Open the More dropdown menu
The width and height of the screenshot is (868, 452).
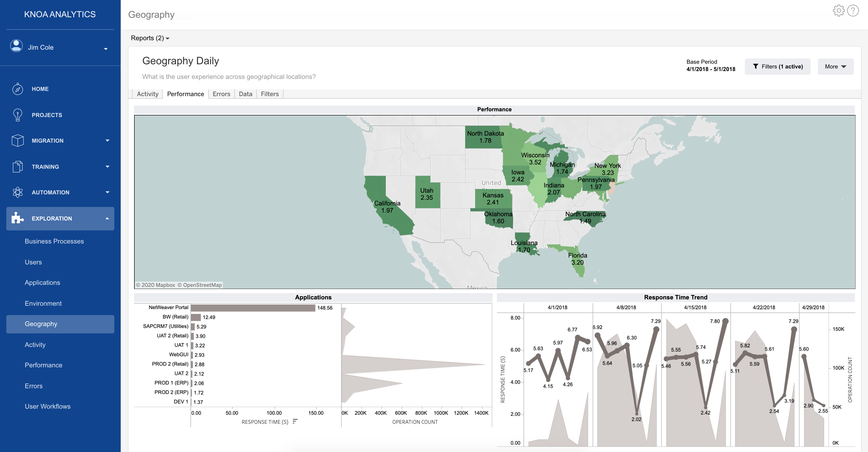pos(835,66)
